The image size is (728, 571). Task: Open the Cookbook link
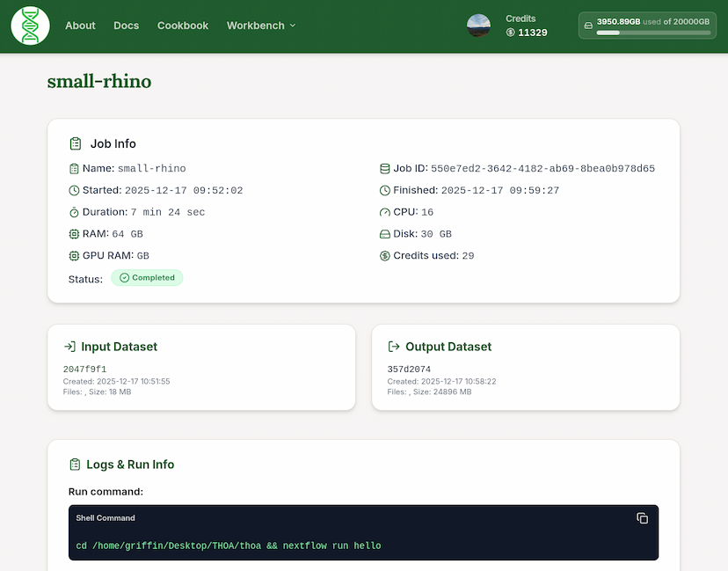[182, 26]
